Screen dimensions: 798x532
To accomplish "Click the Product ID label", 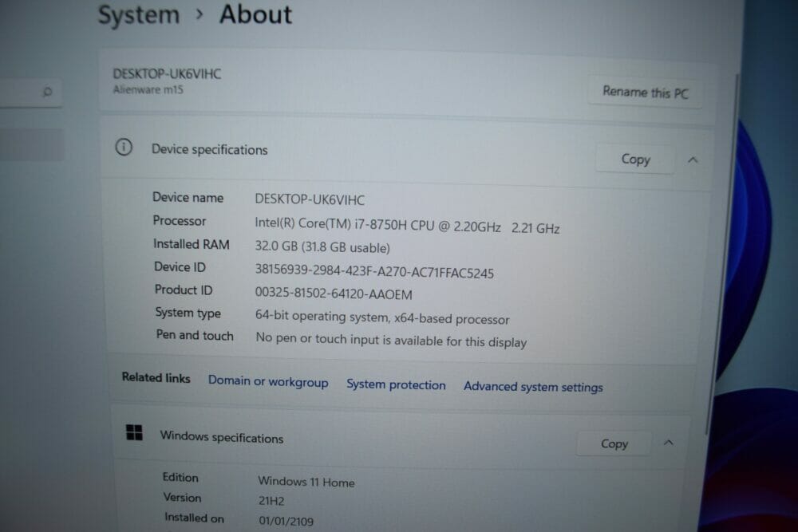I will (x=184, y=290).
